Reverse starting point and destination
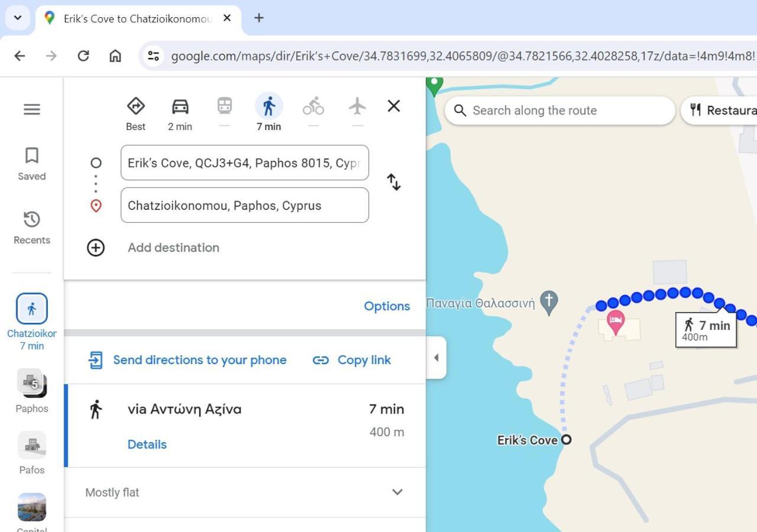 (394, 182)
